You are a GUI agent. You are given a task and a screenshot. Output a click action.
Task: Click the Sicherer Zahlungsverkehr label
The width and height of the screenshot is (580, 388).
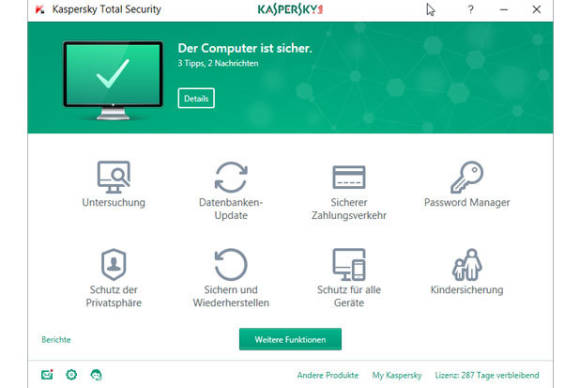(349, 209)
